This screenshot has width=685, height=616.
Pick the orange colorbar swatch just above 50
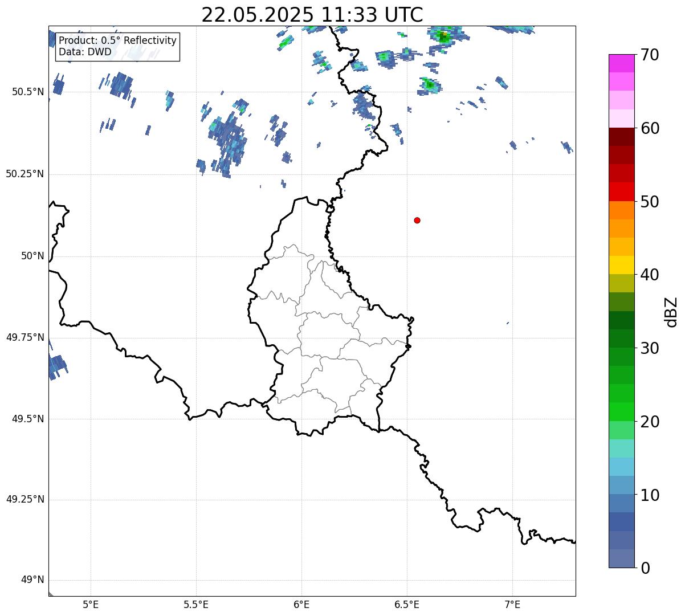click(621, 210)
